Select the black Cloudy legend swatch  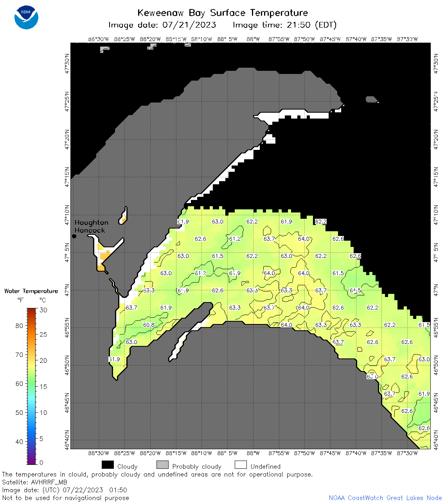tap(108, 465)
